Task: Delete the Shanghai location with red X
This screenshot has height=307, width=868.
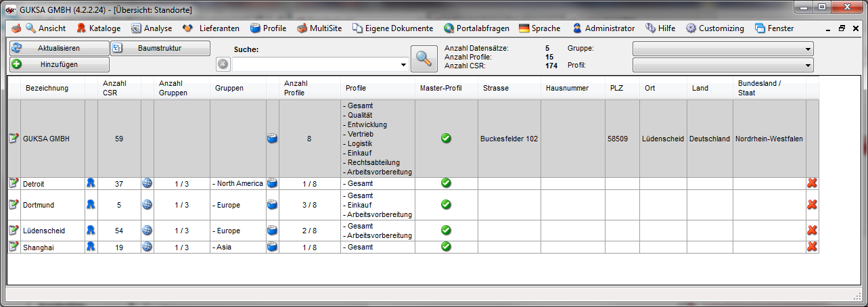Action: 813,247
